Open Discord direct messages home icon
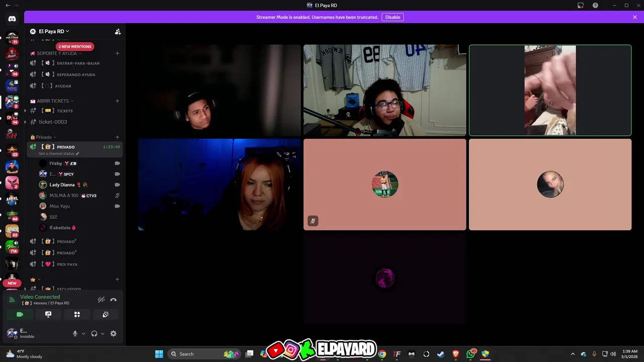Image resolution: width=644 pixels, height=362 pixels. tap(12, 19)
